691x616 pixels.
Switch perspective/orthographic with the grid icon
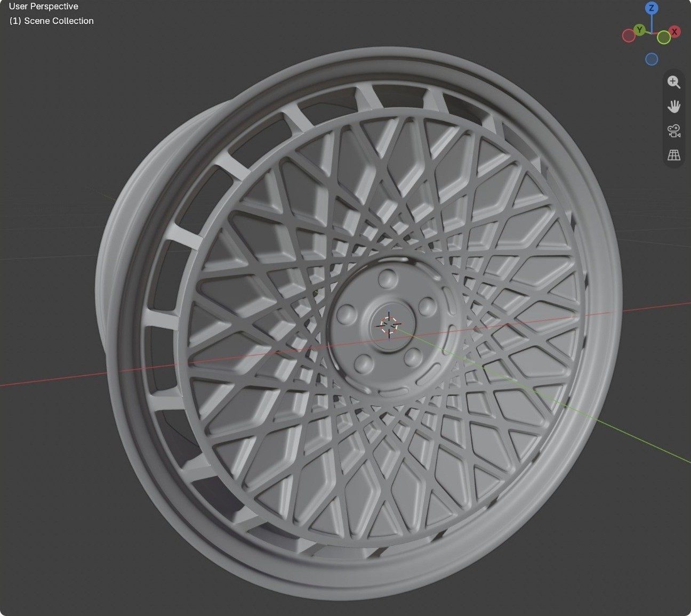[674, 155]
